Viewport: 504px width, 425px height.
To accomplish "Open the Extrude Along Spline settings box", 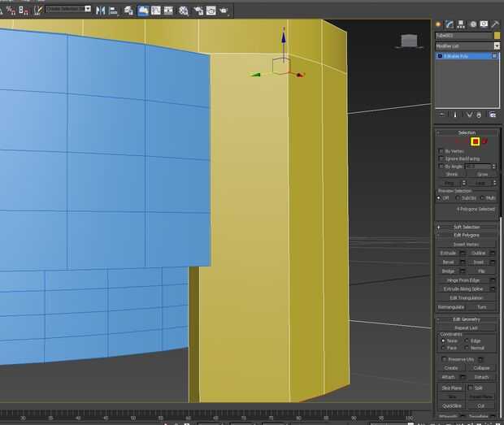I will 493,288.
